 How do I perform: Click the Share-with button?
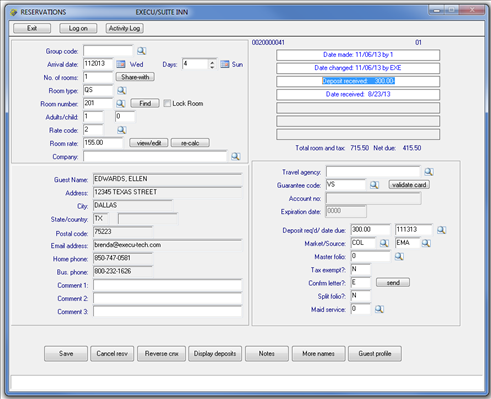point(135,77)
